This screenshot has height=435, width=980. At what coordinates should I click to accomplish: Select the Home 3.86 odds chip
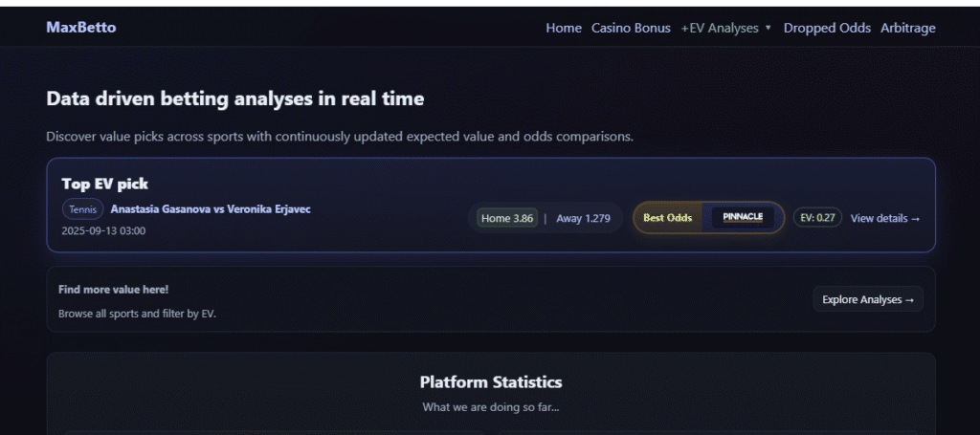coord(507,218)
